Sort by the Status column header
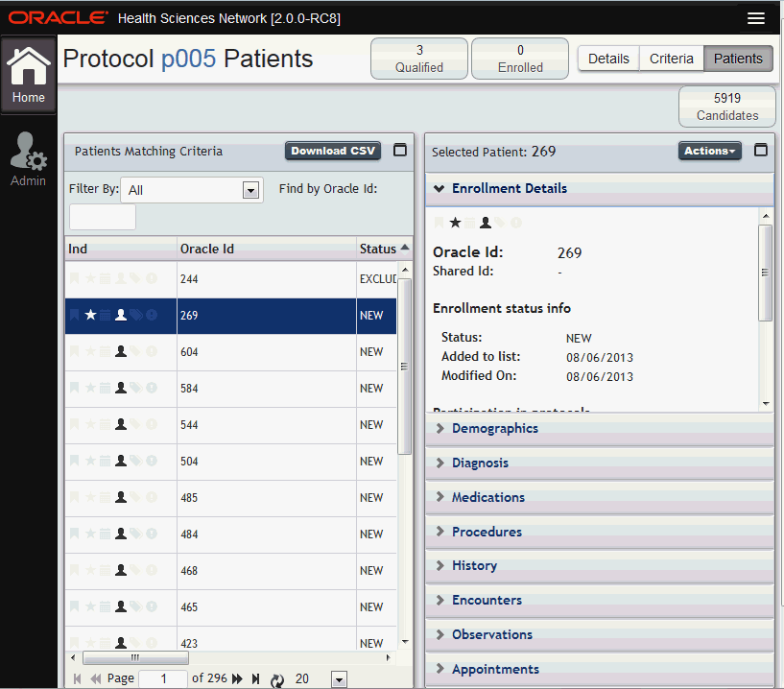 point(384,249)
